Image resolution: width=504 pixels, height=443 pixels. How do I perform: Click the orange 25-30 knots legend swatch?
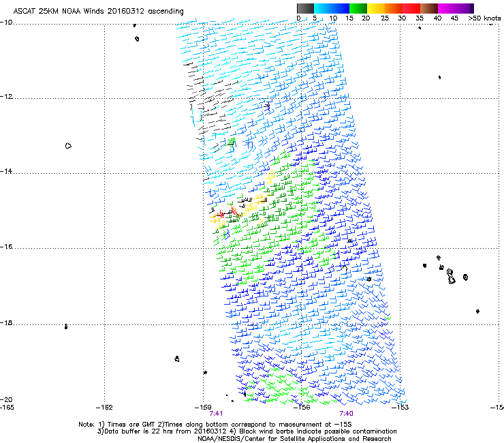394,8
